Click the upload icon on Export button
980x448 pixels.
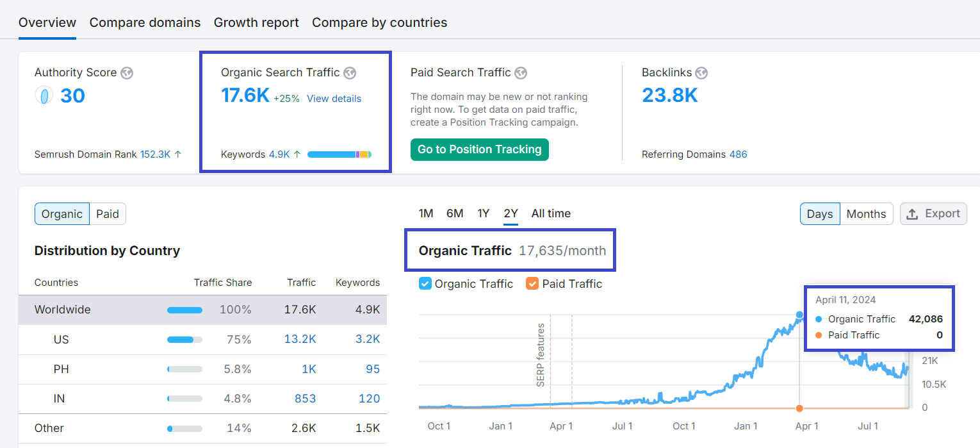pyautogui.click(x=913, y=214)
